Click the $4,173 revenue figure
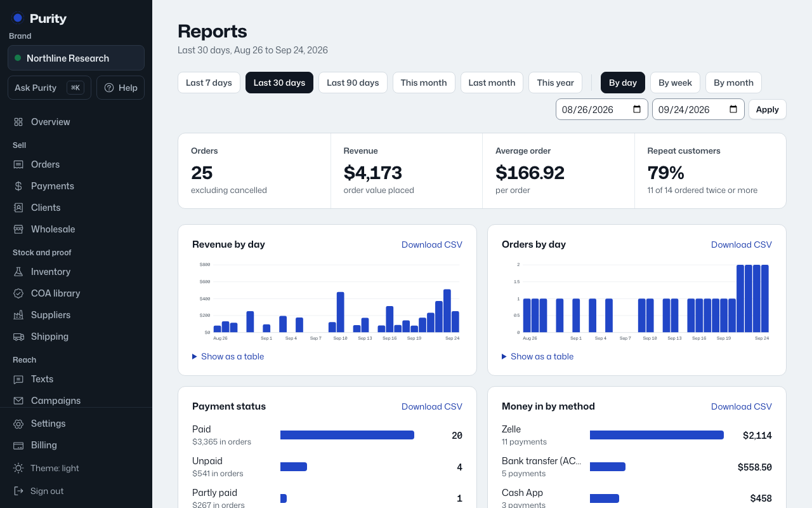 pyautogui.click(x=373, y=173)
